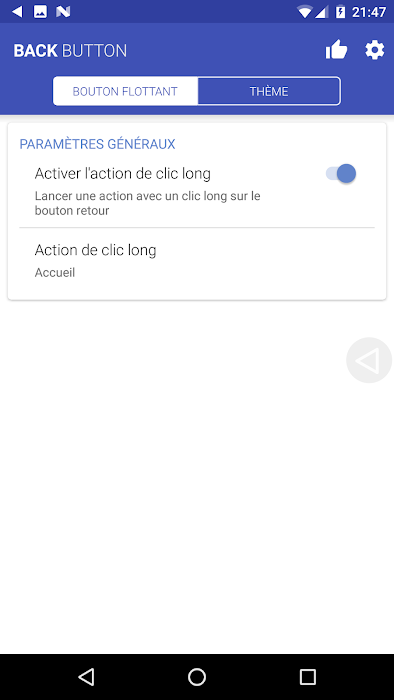Screen dimensions: 394x700
Task: Tap the Android home circle button
Action: tap(197, 677)
